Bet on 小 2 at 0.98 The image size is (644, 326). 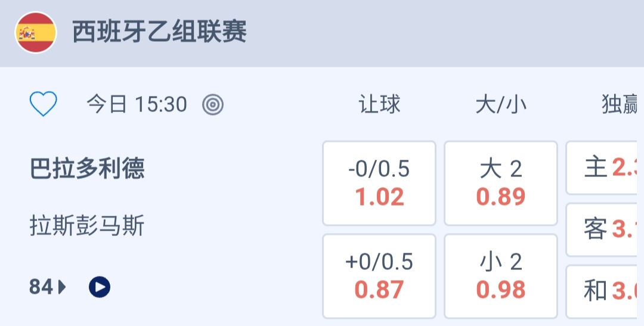pyautogui.click(x=501, y=276)
